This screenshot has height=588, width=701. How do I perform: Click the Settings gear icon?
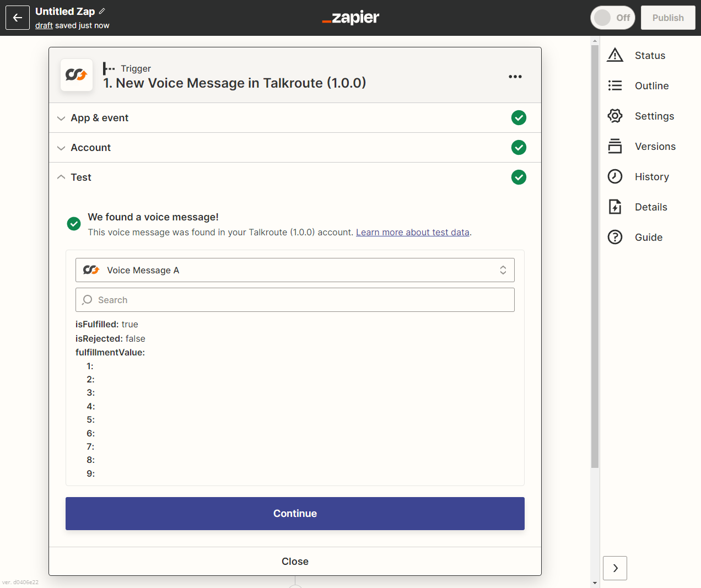(615, 116)
